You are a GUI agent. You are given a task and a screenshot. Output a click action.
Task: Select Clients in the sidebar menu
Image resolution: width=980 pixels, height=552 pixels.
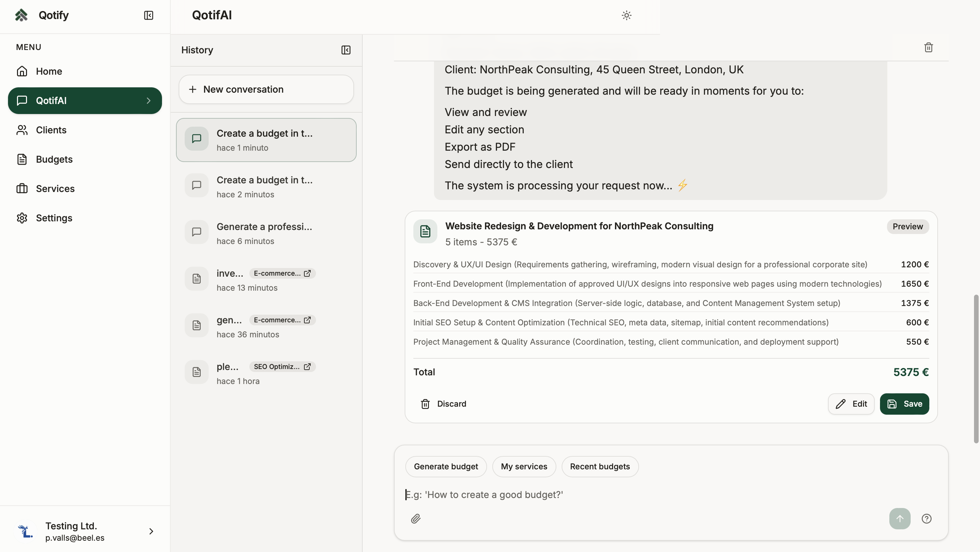coord(51,130)
